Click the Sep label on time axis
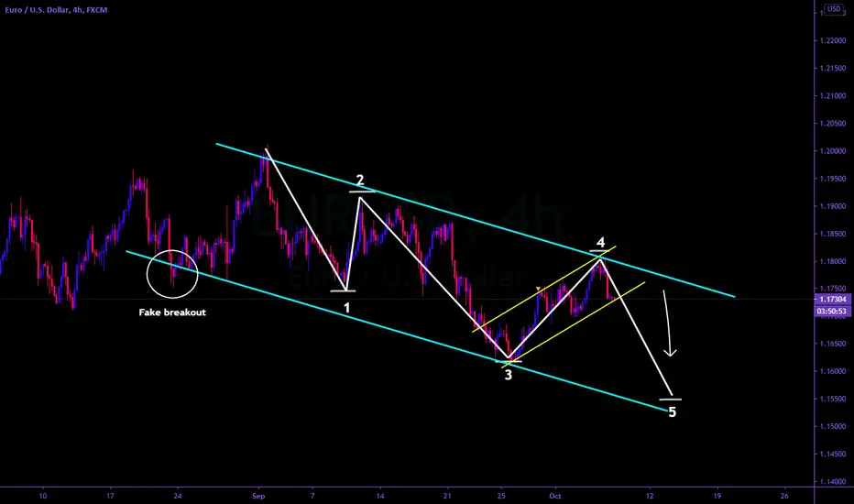 [x=258, y=496]
